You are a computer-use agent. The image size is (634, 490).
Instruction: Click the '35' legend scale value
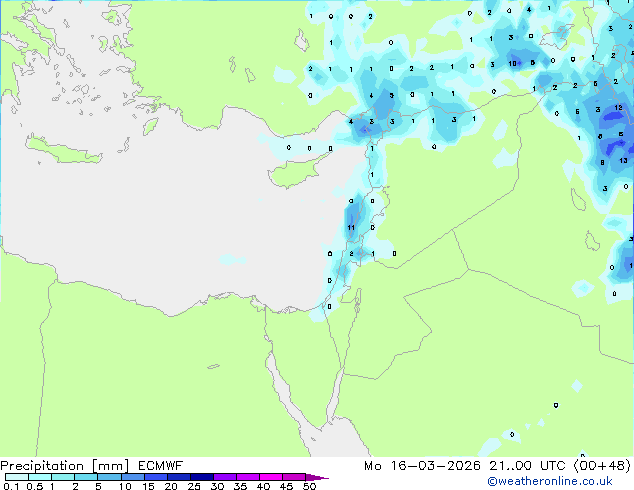click(x=240, y=486)
